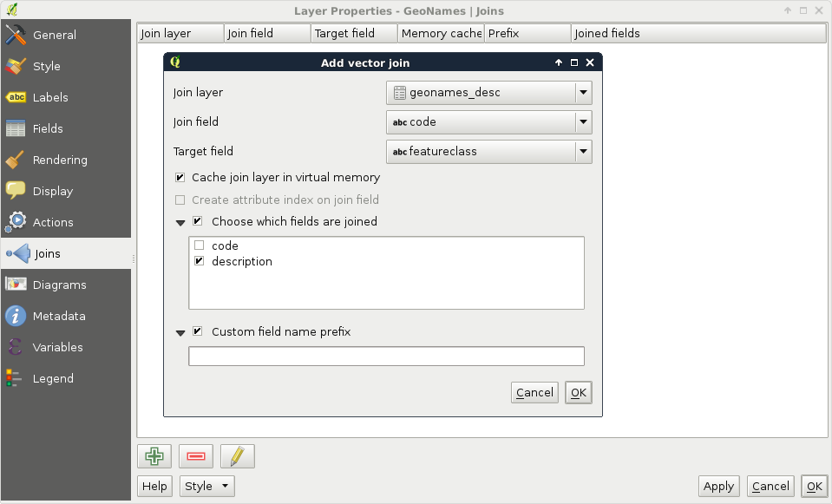Open the Labels abc icon
The height and width of the screenshot is (504, 832).
pos(16,97)
